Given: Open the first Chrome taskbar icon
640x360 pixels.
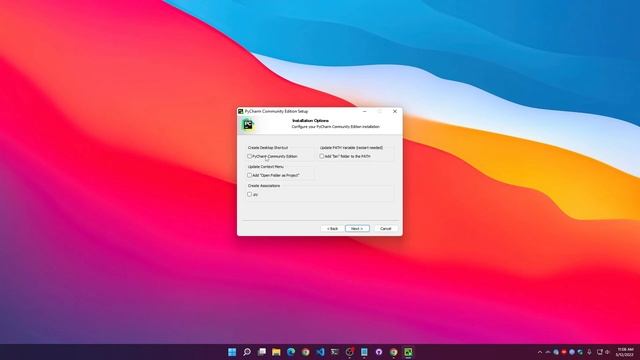Looking at the screenshot, I should click(306, 352).
